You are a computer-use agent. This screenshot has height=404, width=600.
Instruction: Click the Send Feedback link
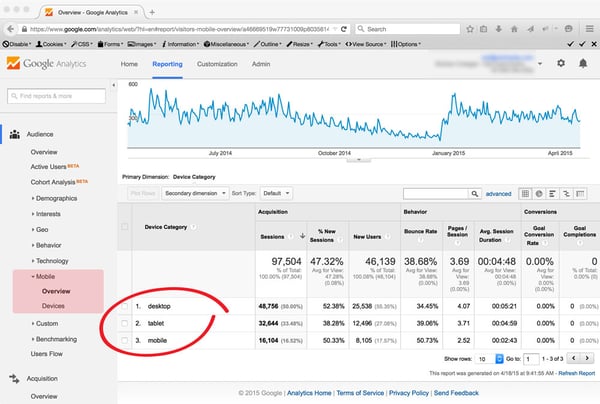tap(456, 393)
